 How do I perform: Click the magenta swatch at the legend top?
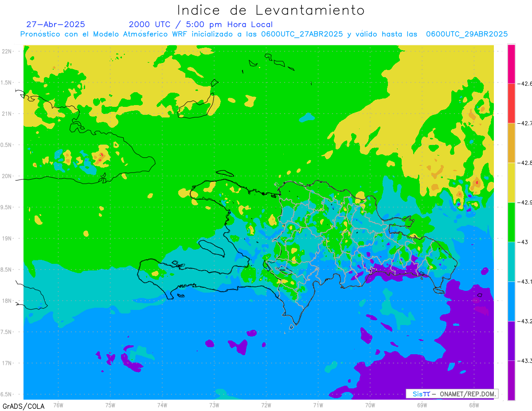(x=511, y=64)
